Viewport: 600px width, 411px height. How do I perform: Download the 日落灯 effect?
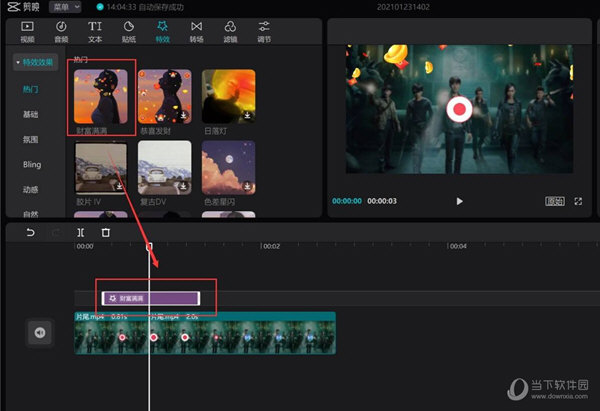click(x=246, y=116)
